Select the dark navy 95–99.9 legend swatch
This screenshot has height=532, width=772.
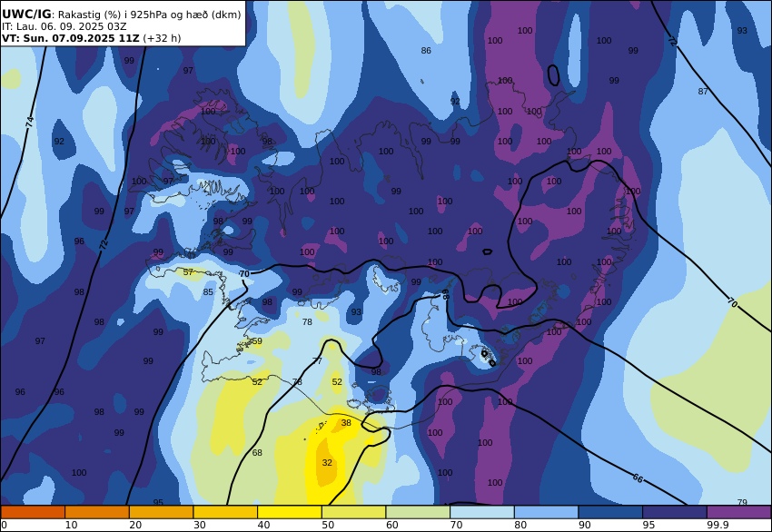click(x=675, y=512)
